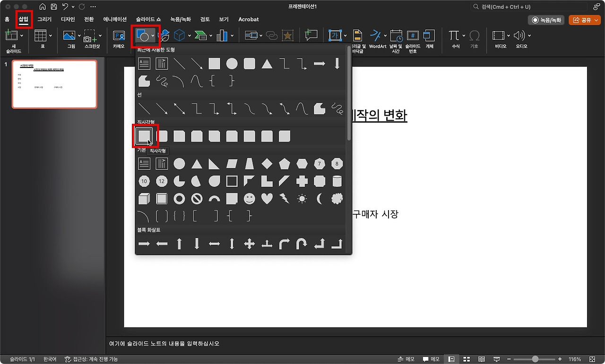Toggle the notes pane via the left 메모 button
605x364 pixels.
406,359
